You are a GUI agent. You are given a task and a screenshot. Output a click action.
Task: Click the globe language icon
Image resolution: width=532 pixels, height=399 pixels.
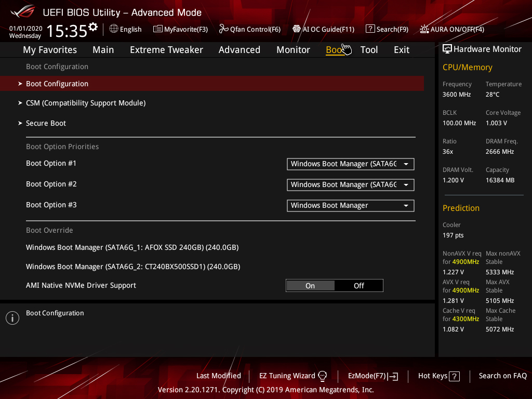(114, 29)
